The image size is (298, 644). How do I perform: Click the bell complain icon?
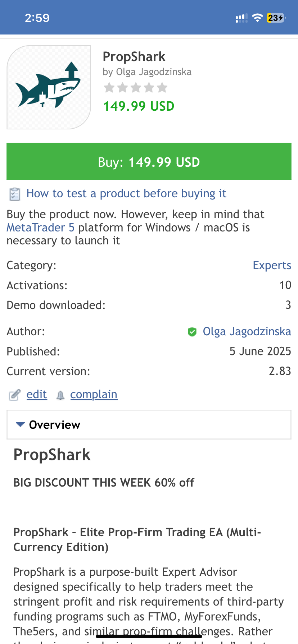click(60, 395)
